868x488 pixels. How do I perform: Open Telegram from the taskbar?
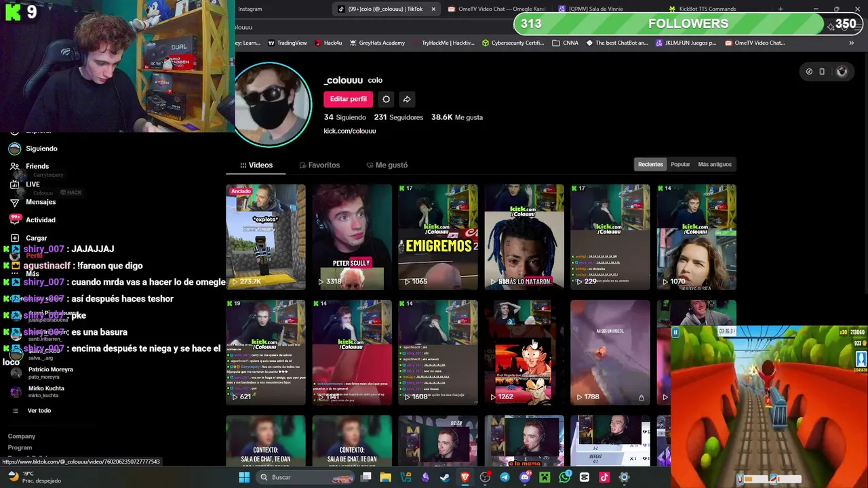(505, 477)
